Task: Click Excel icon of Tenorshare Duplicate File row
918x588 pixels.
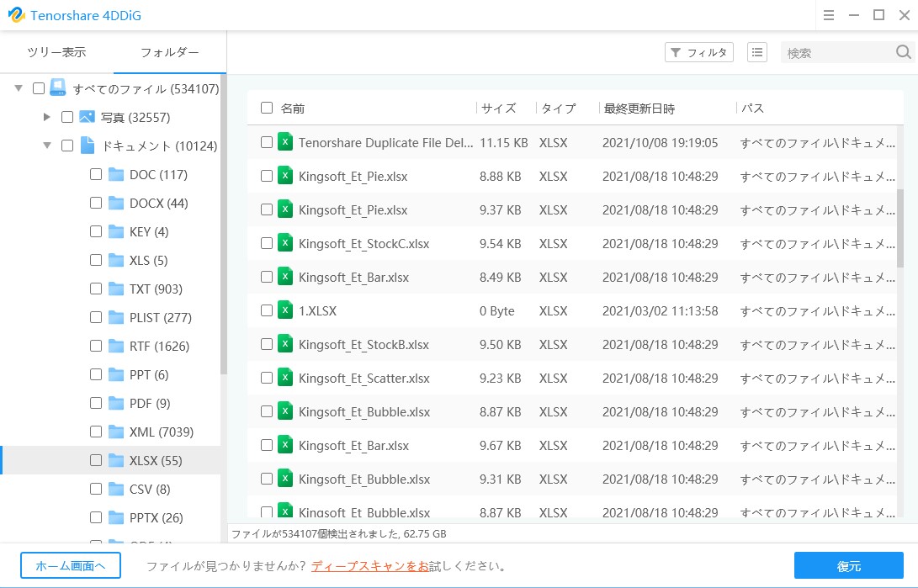Action: [x=285, y=142]
